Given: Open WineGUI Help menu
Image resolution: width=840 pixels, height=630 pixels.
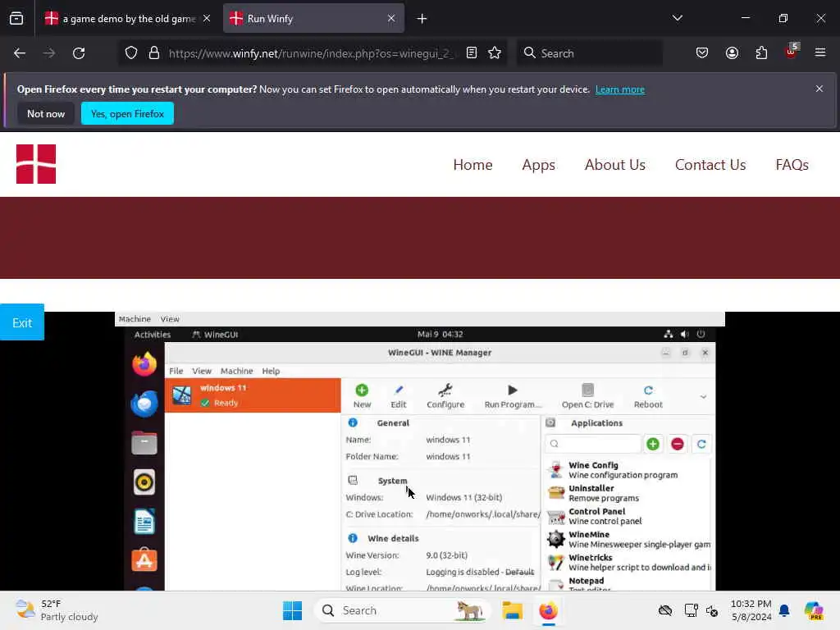Looking at the screenshot, I should point(271,371).
